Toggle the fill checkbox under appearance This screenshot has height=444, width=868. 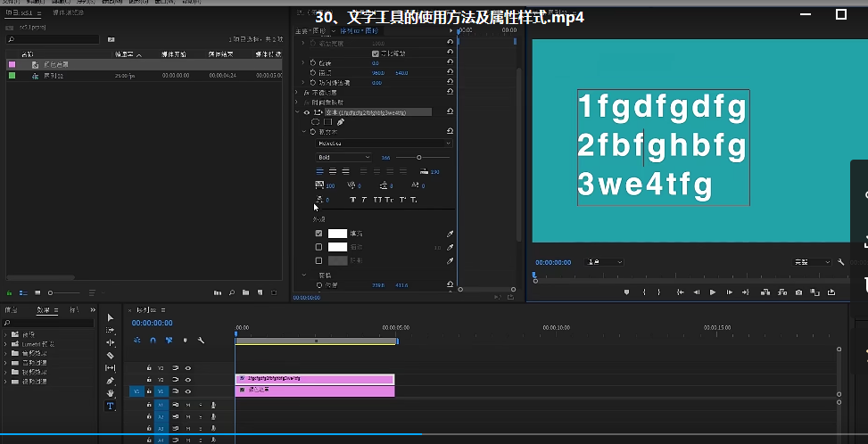pyautogui.click(x=319, y=234)
